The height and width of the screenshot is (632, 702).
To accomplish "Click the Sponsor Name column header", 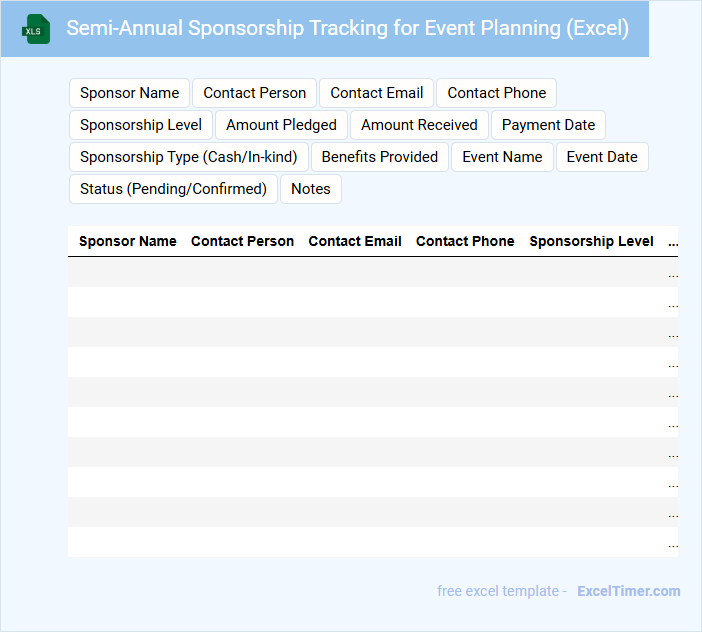I will click(x=127, y=241).
